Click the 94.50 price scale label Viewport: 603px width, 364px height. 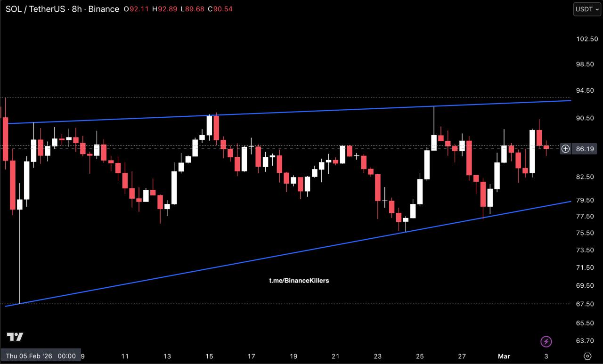(x=585, y=90)
